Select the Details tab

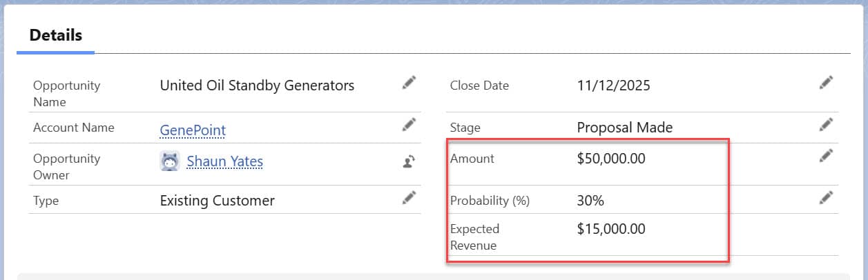[x=56, y=35]
